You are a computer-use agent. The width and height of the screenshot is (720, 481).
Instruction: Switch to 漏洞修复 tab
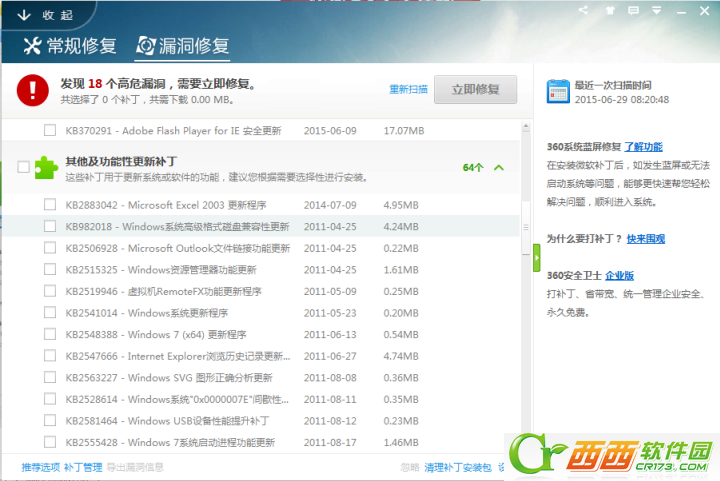pyautogui.click(x=182, y=46)
